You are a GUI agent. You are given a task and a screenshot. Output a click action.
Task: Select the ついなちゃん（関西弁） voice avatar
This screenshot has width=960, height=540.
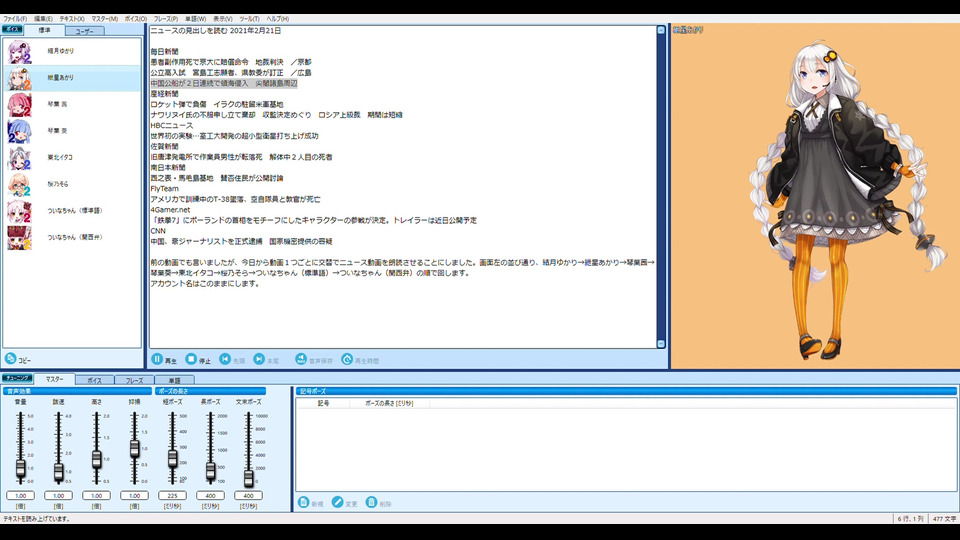[x=20, y=238]
